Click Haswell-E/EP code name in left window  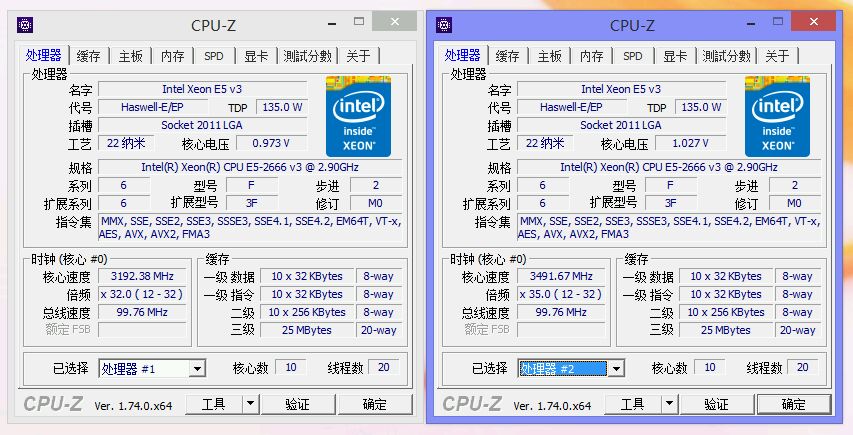(152, 107)
